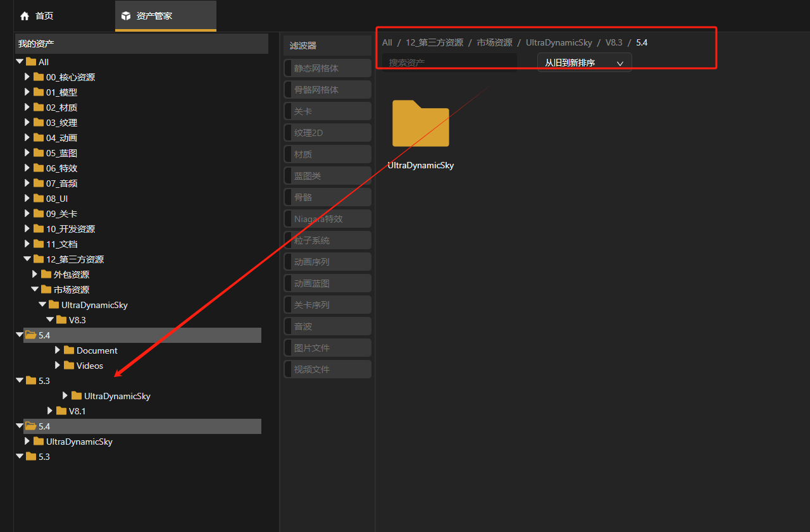
Task: Select the 动画序列 filter button
Action: click(327, 262)
